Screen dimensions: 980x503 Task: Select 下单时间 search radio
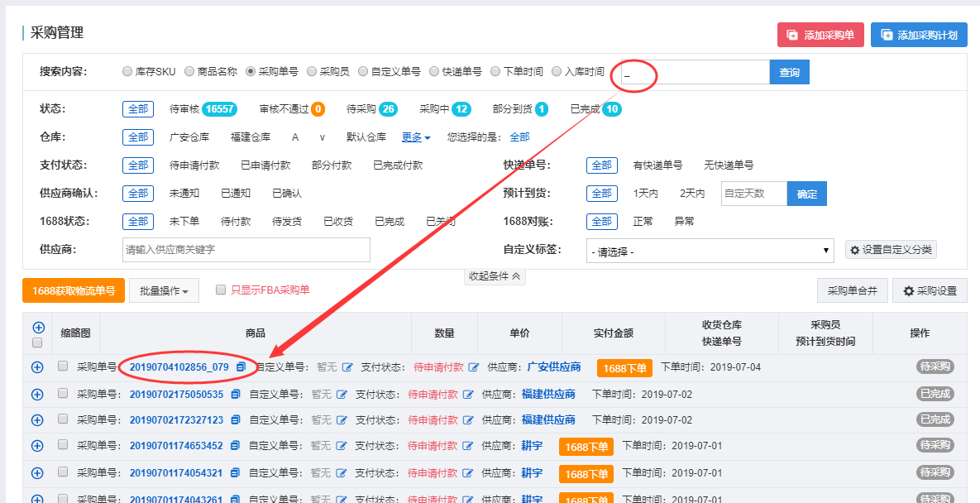(x=495, y=71)
